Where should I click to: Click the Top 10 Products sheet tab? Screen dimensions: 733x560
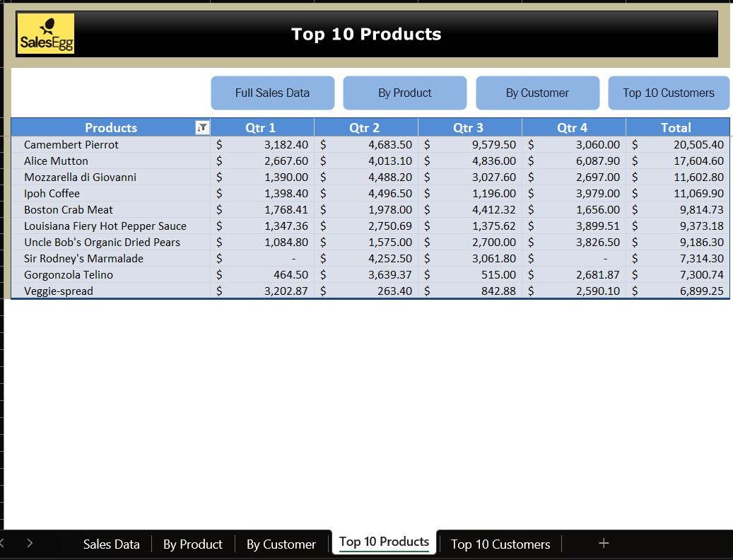coord(384,542)
